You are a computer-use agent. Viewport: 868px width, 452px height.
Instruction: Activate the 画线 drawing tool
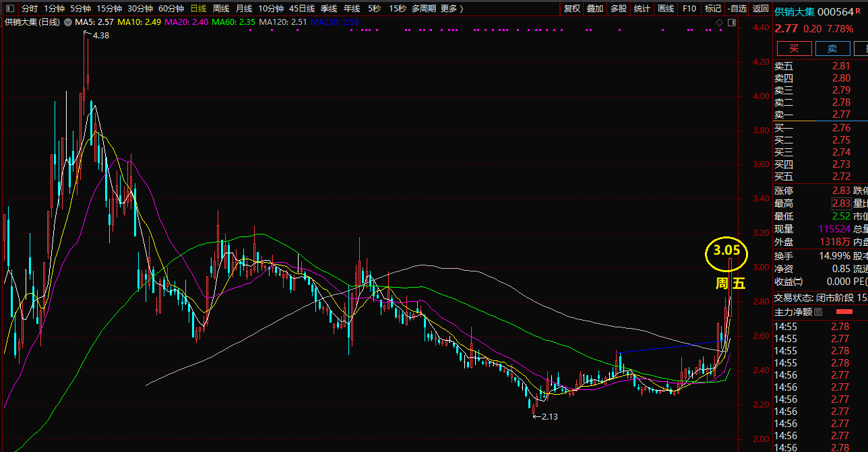click(x=666, y=9)
